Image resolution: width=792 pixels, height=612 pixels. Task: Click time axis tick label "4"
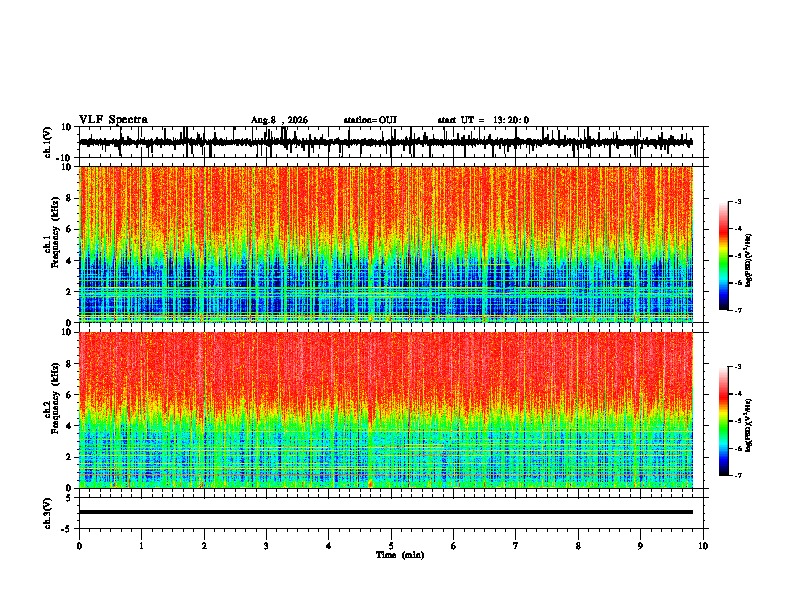(329, 546)
